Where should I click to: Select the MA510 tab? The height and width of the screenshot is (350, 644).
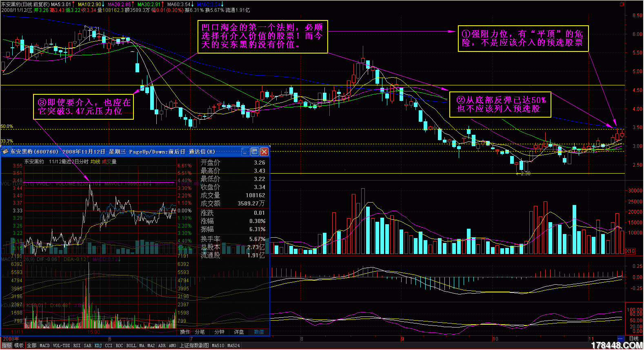(218, 346)
